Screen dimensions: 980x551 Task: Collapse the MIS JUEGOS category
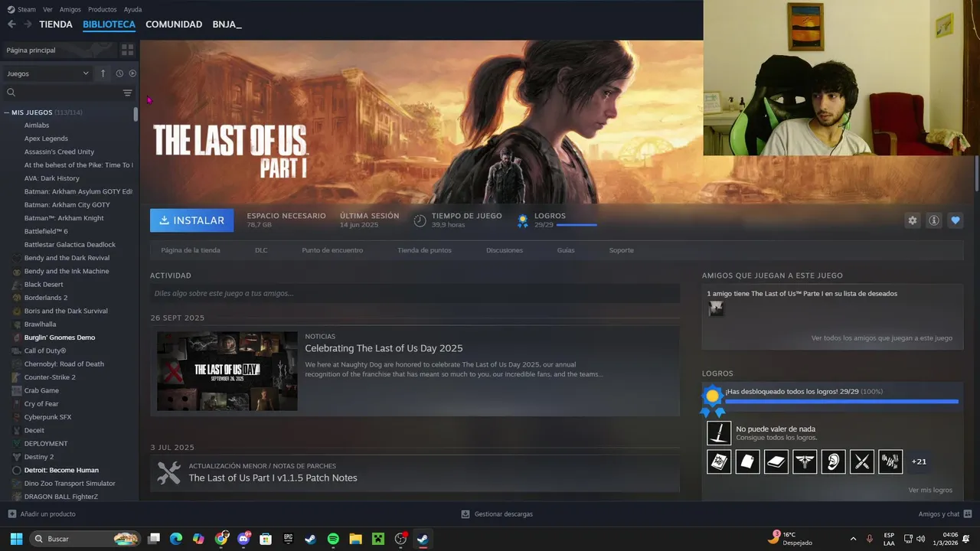click(x=7, y=112)
